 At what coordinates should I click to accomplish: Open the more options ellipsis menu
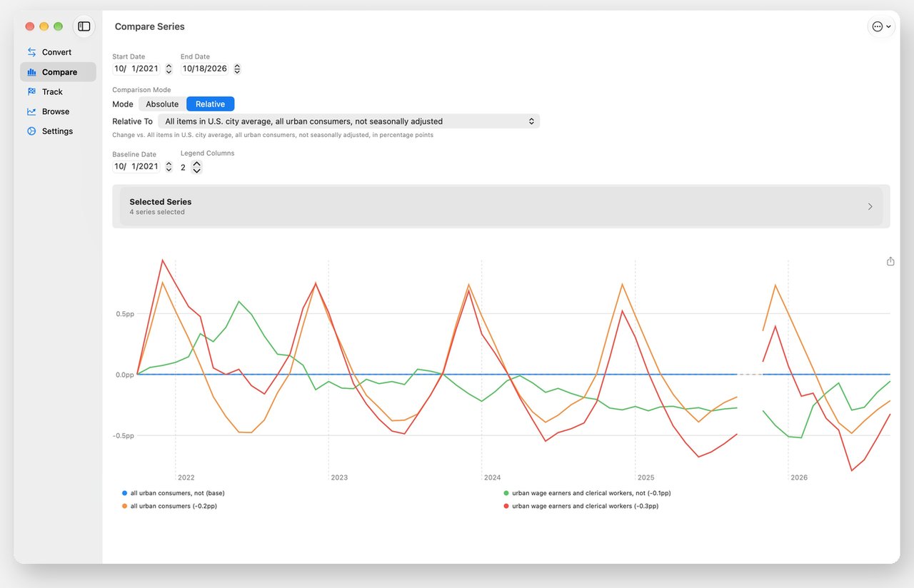[881, 26]
